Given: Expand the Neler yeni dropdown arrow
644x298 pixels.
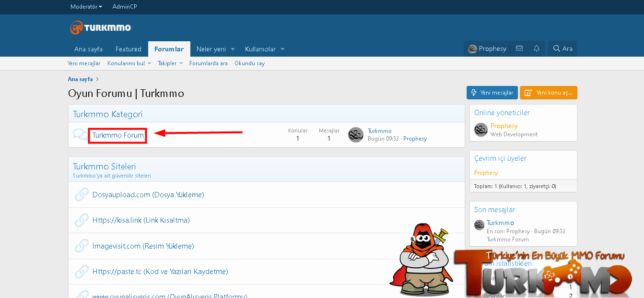Looking at the screenshot, I should [233, 49].
